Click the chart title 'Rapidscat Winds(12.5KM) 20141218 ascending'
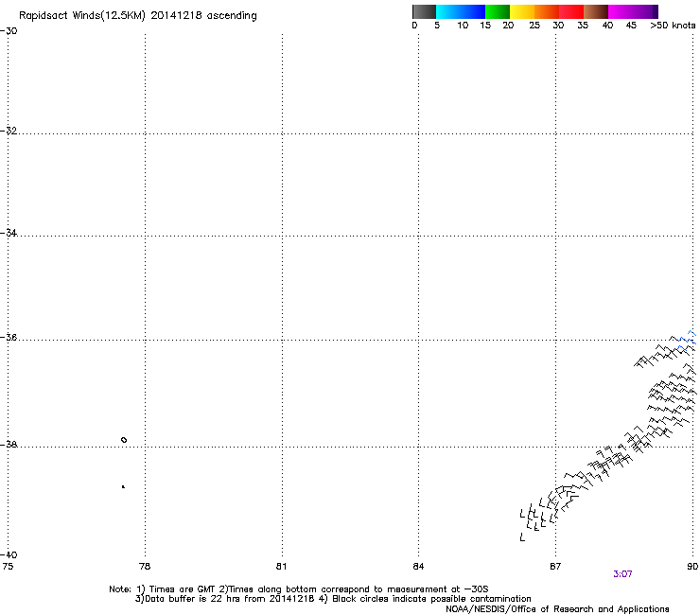The width and height of the screenshot is (700, 615). pos(138,16)
